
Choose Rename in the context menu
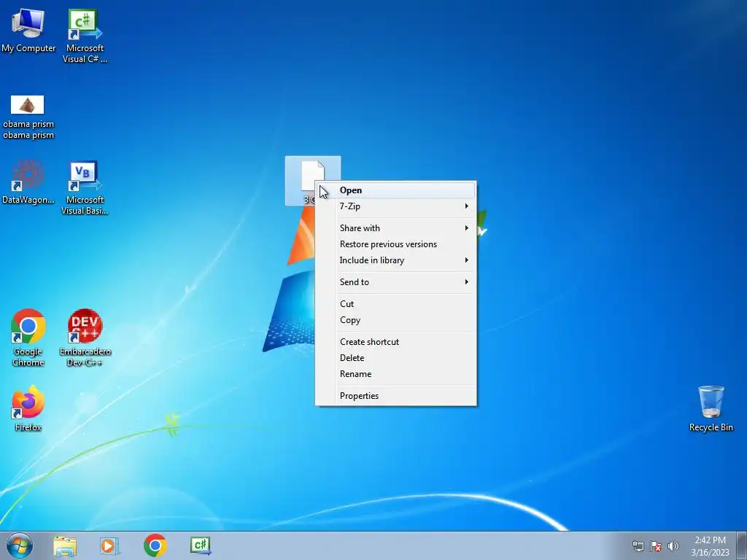(396, 374)
